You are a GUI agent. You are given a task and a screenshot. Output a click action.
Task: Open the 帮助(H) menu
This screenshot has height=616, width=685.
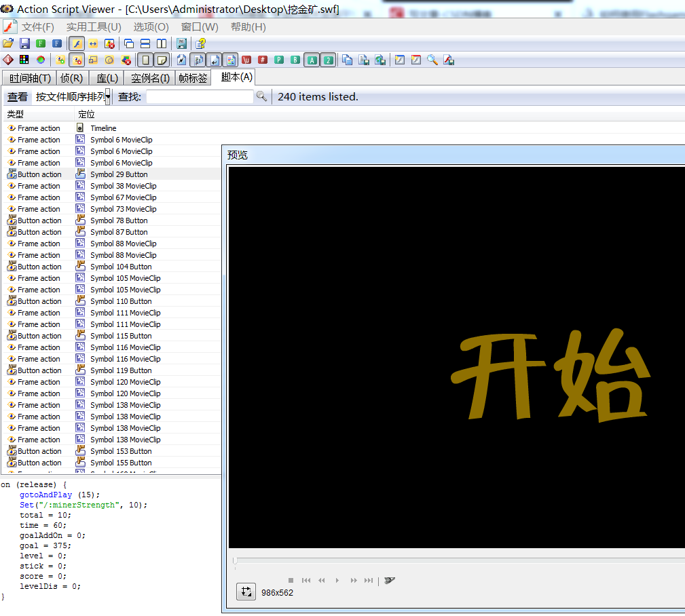coord(248,27)
